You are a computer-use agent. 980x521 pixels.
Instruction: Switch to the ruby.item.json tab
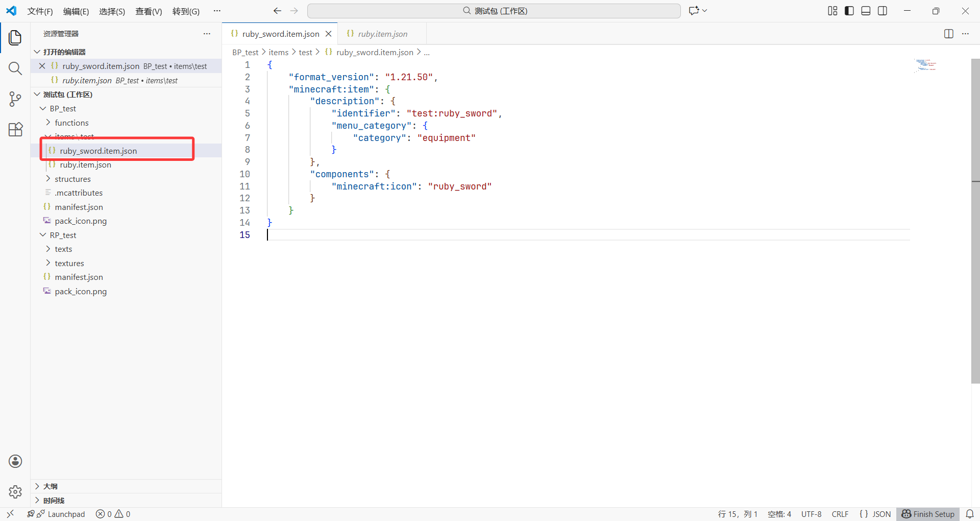[x=382, y=34]
